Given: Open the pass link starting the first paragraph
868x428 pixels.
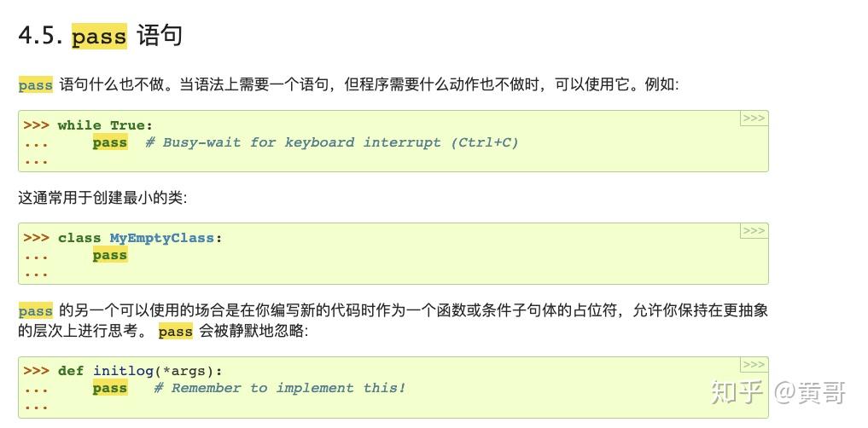Looking at the screenshot, I should pos(36,85).
